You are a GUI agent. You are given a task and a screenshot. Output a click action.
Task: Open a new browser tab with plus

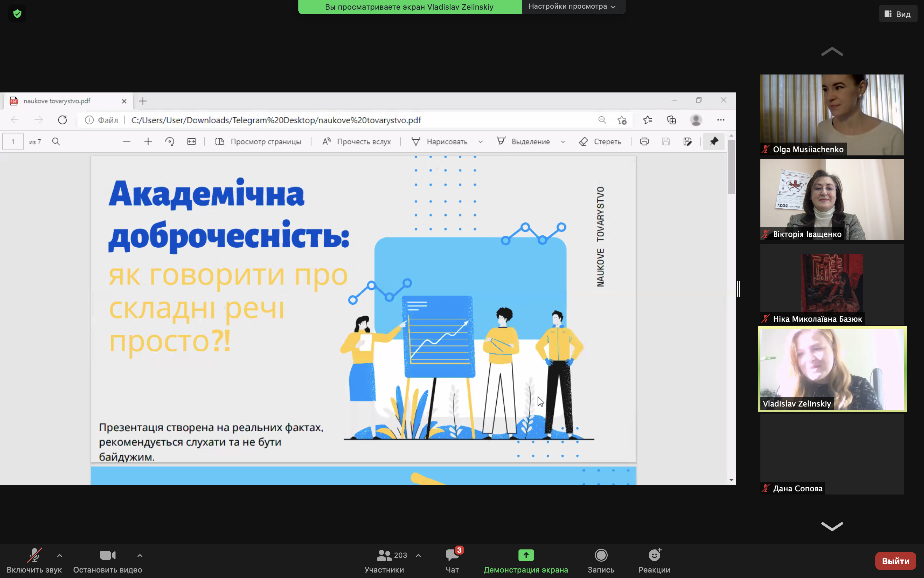tap(143, 101)
